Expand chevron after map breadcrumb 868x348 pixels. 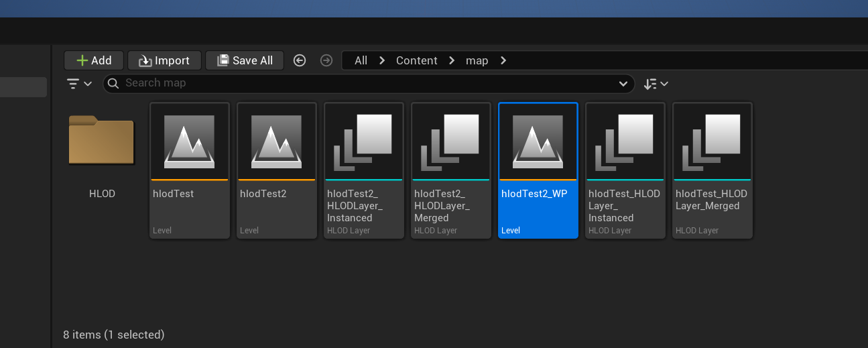(503, 60)
